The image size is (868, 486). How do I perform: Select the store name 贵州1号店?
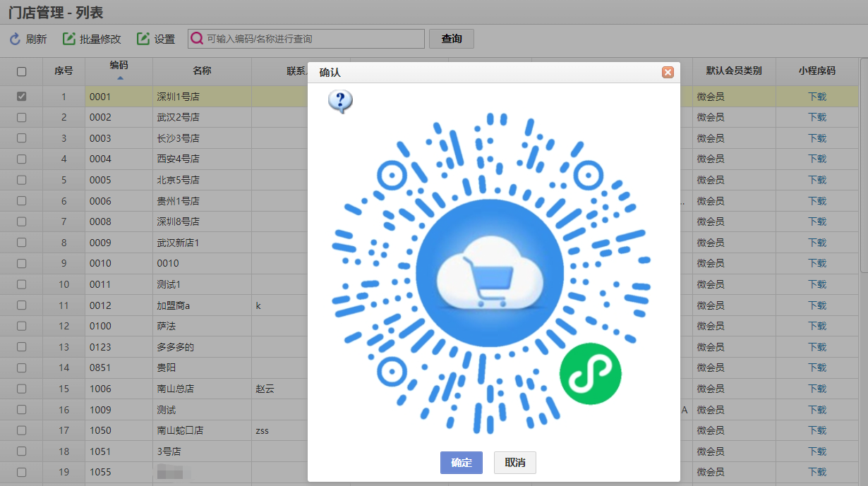pos(178,201)
